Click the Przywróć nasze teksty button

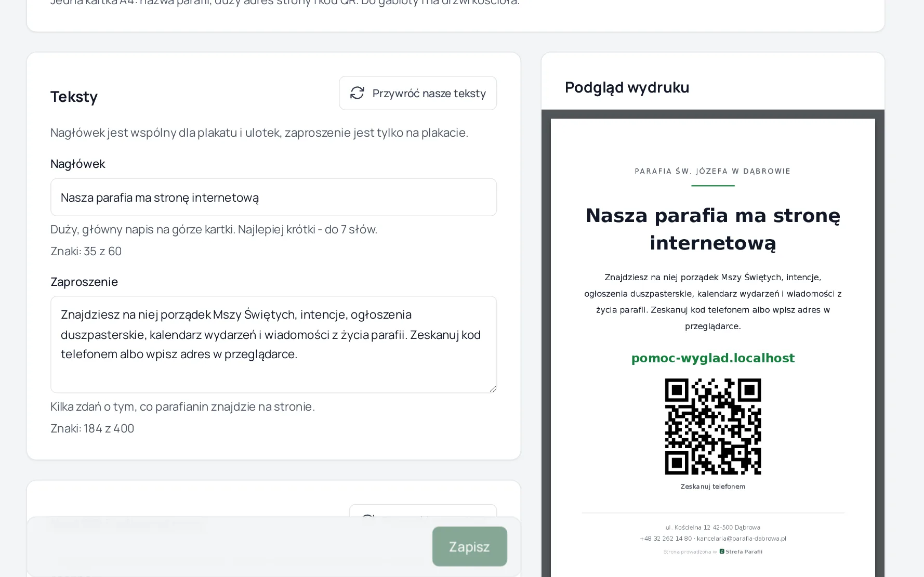pyautogui.click(x=418, y=93)
